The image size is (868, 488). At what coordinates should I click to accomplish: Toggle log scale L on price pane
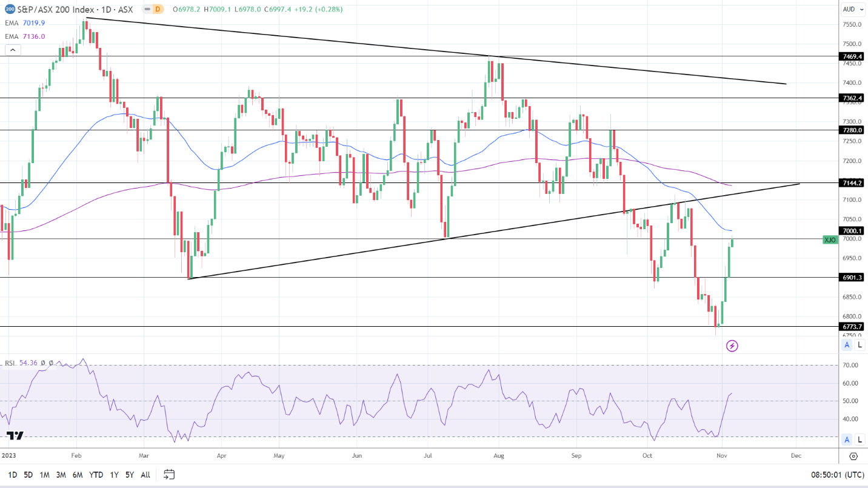[860, 345]
